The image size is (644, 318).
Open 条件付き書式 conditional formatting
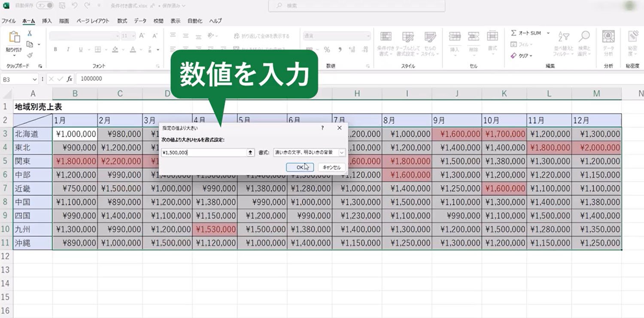tap(386, 44)
